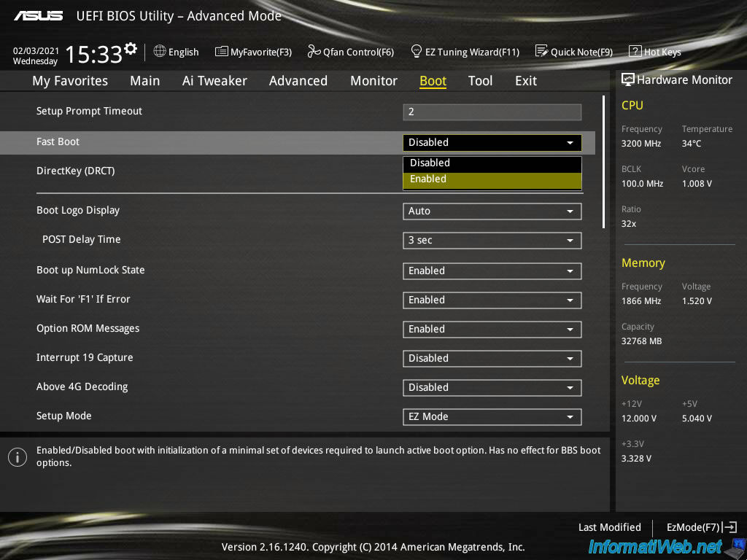747x560 pixels.
Task: Open Option ROM Messages dropdown
Action: 492,329
